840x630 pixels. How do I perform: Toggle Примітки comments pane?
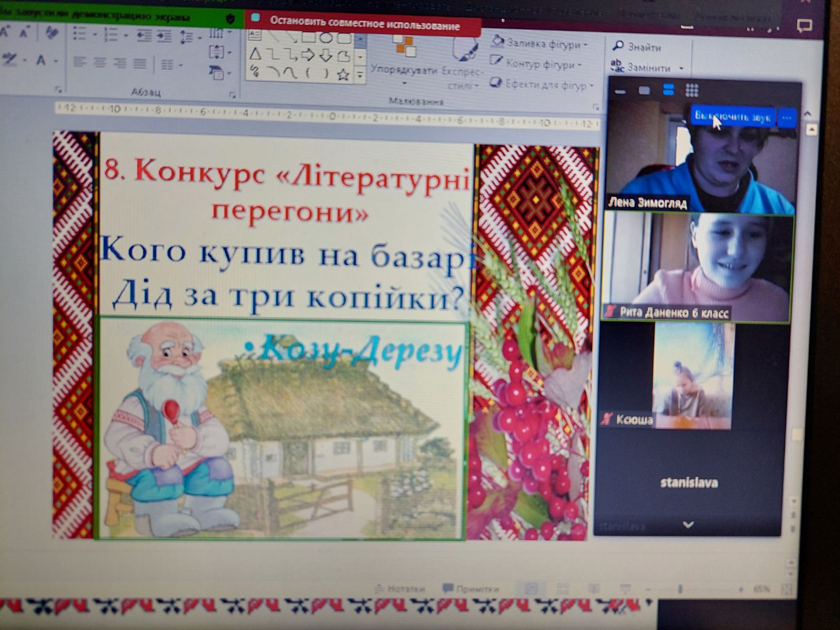coord(471,589)
